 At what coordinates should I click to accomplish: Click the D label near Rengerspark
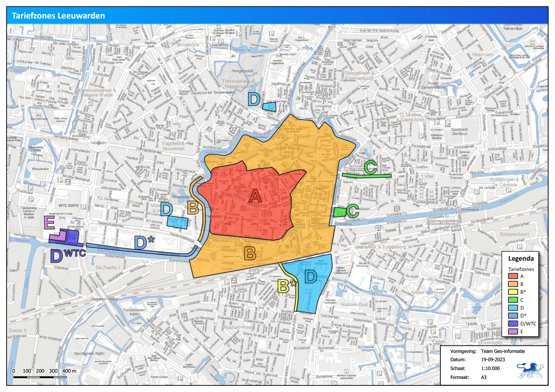point(254,99)
